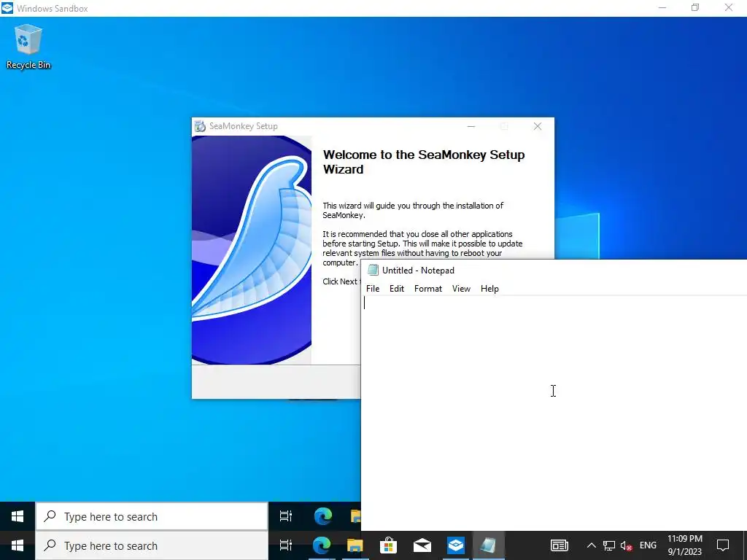This screenshot has width=747, height=560.
Task: Open the Recycle Bin desktop icon
Action: click(28, 47)
